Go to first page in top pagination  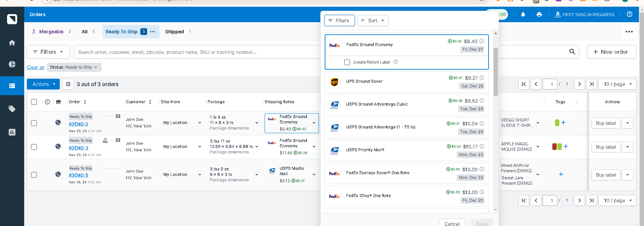(524, 84)
